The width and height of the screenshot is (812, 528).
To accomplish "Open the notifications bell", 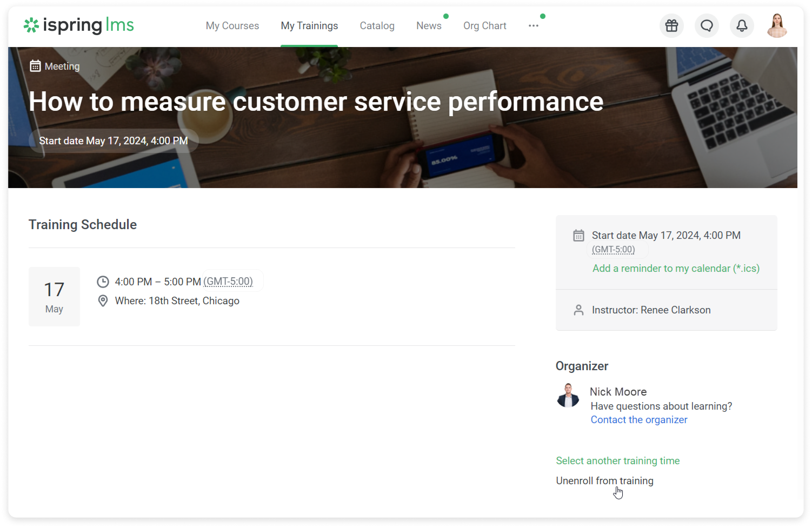I will click(742, 26).
